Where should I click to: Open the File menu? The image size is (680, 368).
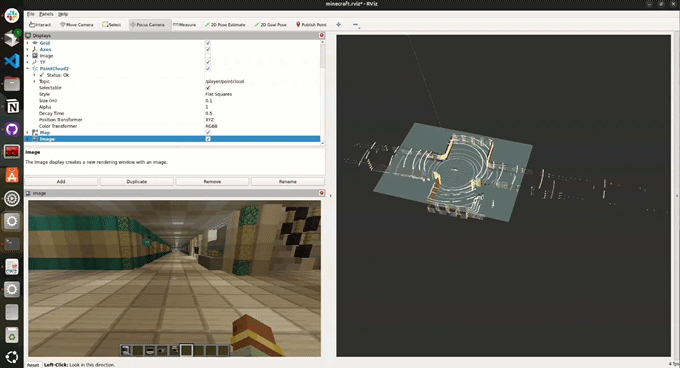(31, 14)
